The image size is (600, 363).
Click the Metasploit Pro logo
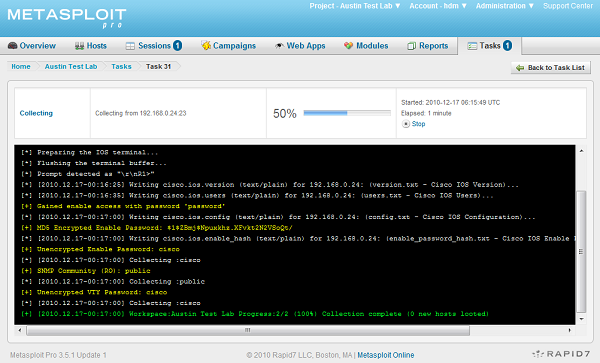(67, 18)
